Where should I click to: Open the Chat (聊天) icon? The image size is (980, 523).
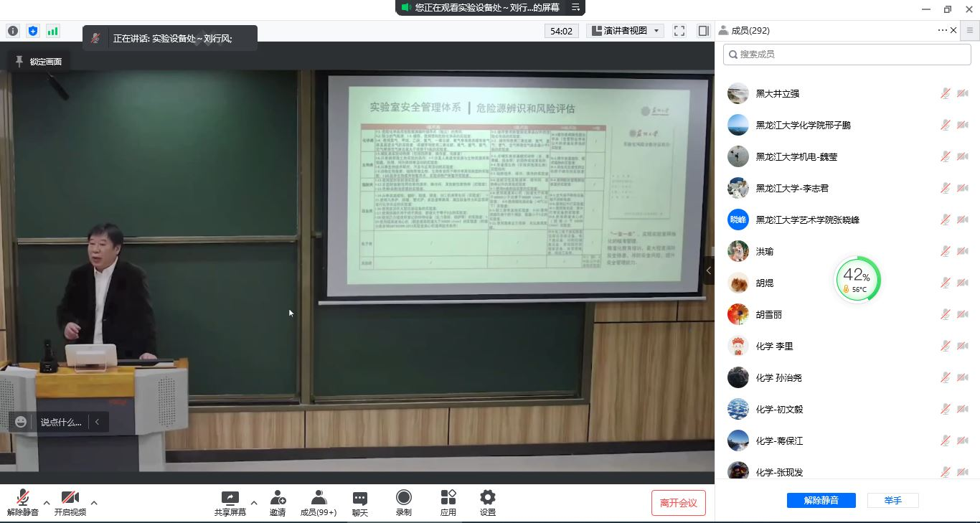click(360, 502)
